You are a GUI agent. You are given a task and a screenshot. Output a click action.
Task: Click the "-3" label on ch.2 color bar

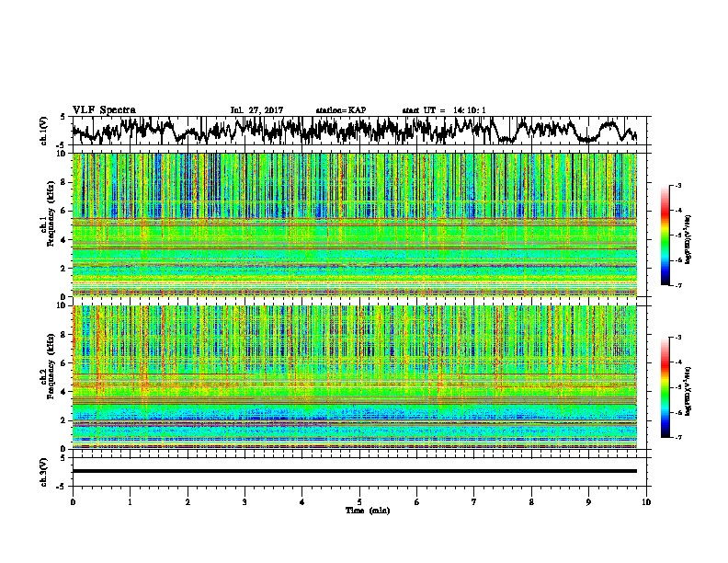coord(678,338)
